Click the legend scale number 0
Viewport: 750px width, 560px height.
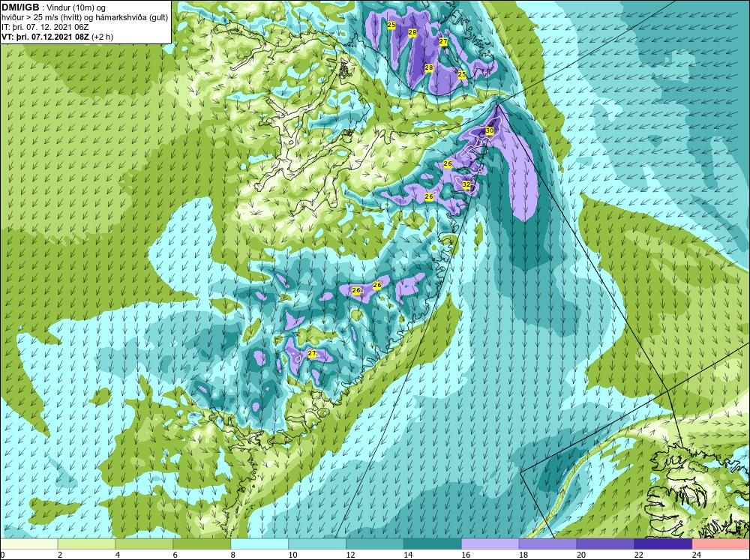[x=3, y=555]
